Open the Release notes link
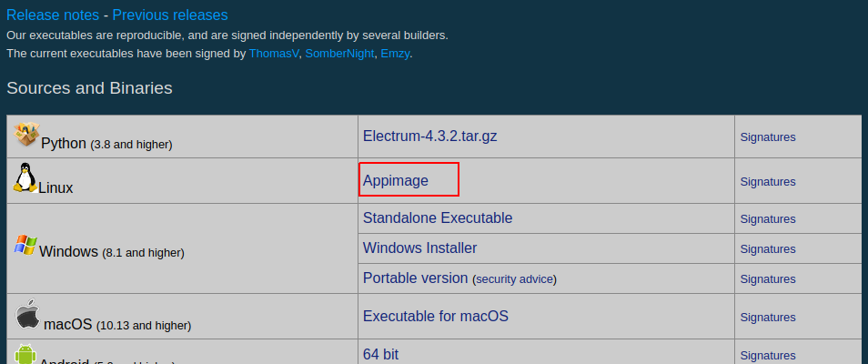868x364 pixels. (53, 15)
